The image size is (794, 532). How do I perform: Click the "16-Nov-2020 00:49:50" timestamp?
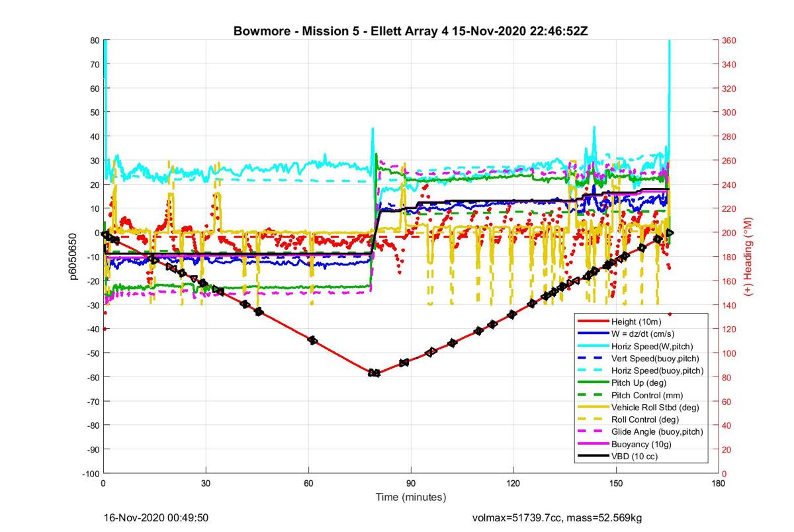[157, 518]
